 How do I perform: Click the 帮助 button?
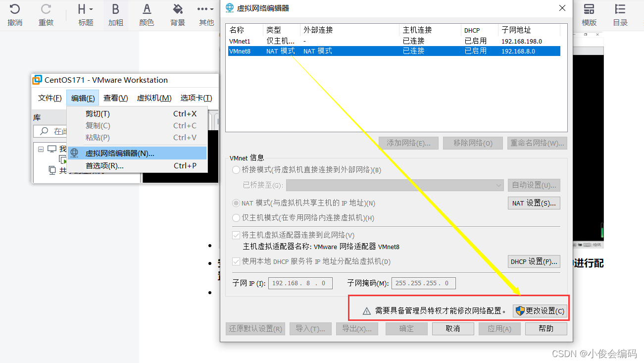point(546,329)
